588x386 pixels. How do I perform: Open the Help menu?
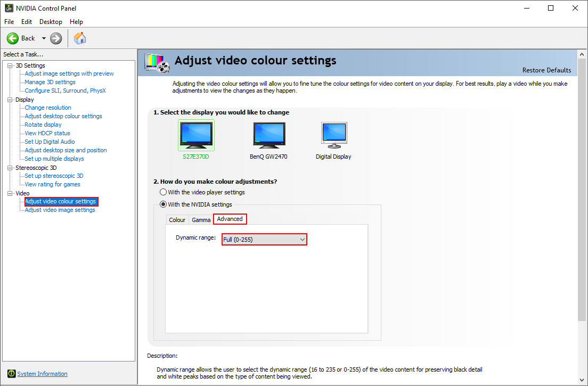pyautogui.click(x=76, y=22)
